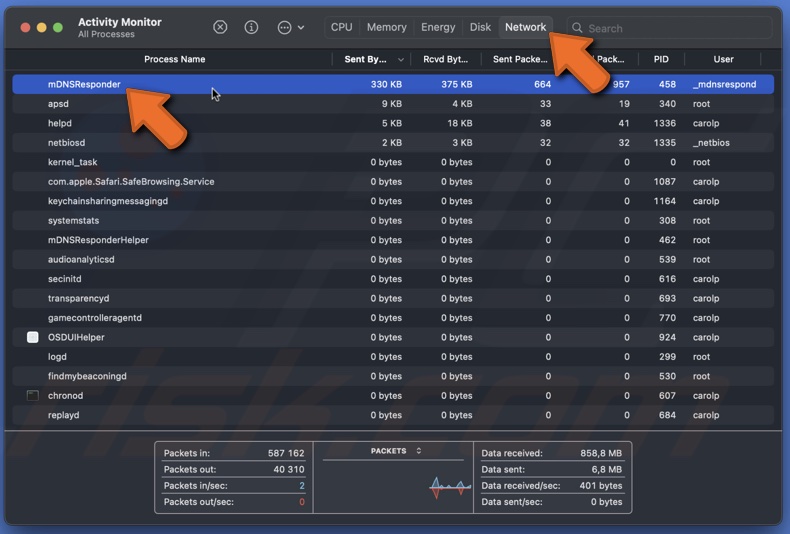790x534 pixels.
Task: Open the ellipsis more-actions toolbar icon
Action: (x=284, y=28)
